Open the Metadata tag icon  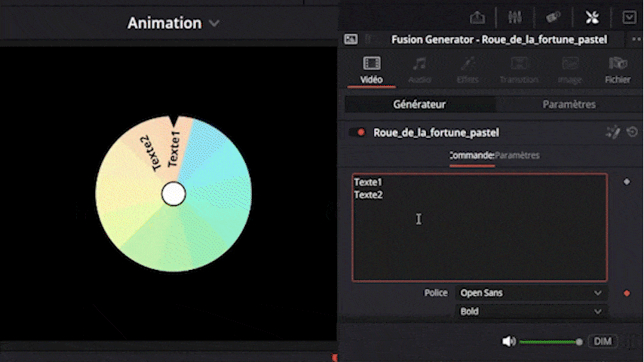(x=553, y=17)
